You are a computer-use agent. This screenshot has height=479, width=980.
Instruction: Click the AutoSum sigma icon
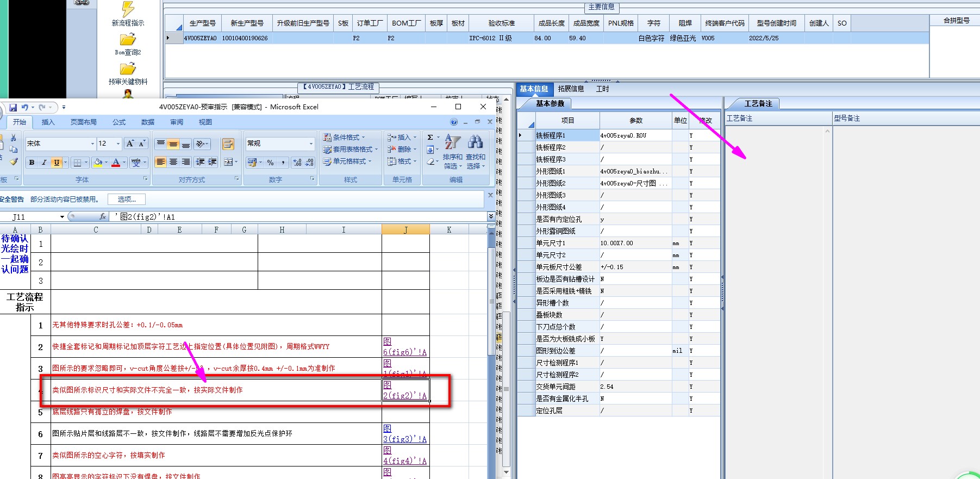[430, 138]
